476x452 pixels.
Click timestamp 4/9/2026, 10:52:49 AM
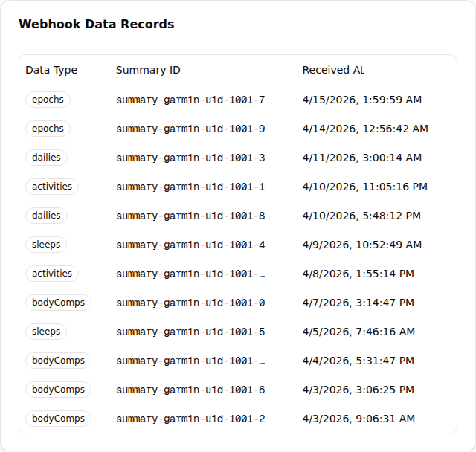pyautogui.click(x=362, y=245)
